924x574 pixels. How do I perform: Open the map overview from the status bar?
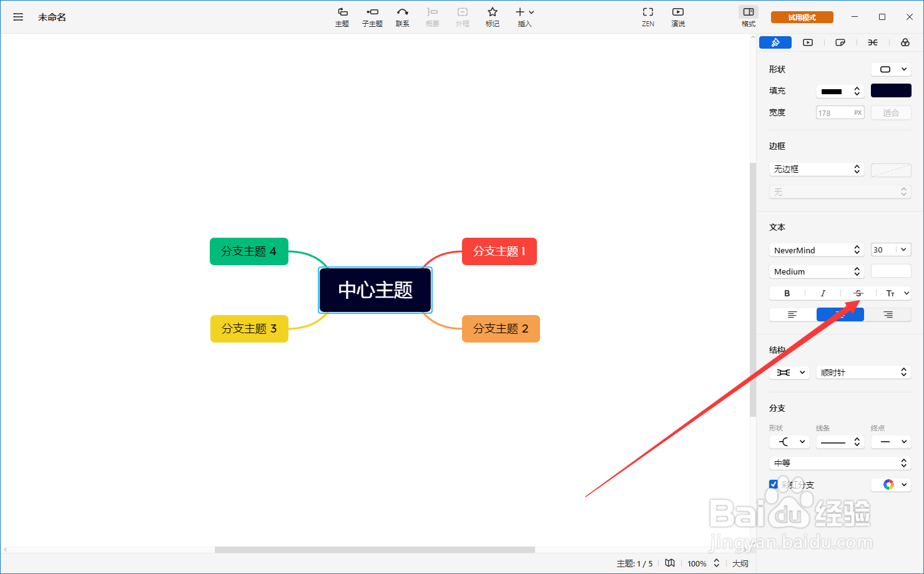[669, 563]
